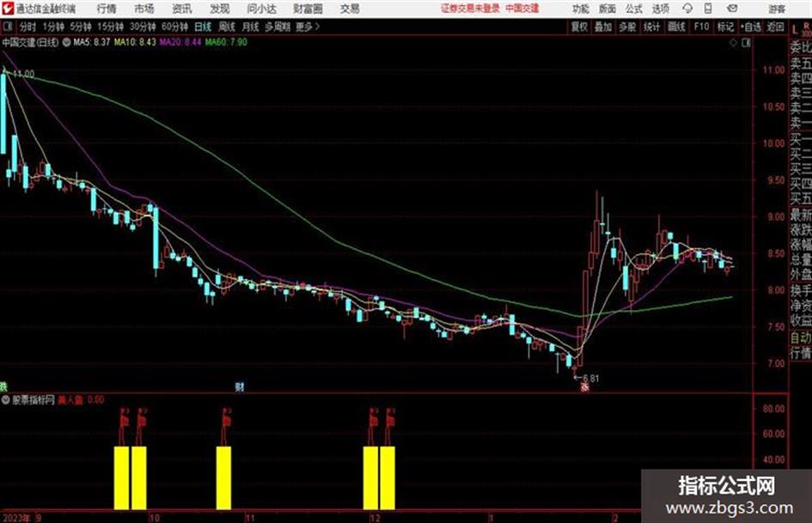The image size is (812, 523).
Task: Open the 版面 menu
Action: 607,9
